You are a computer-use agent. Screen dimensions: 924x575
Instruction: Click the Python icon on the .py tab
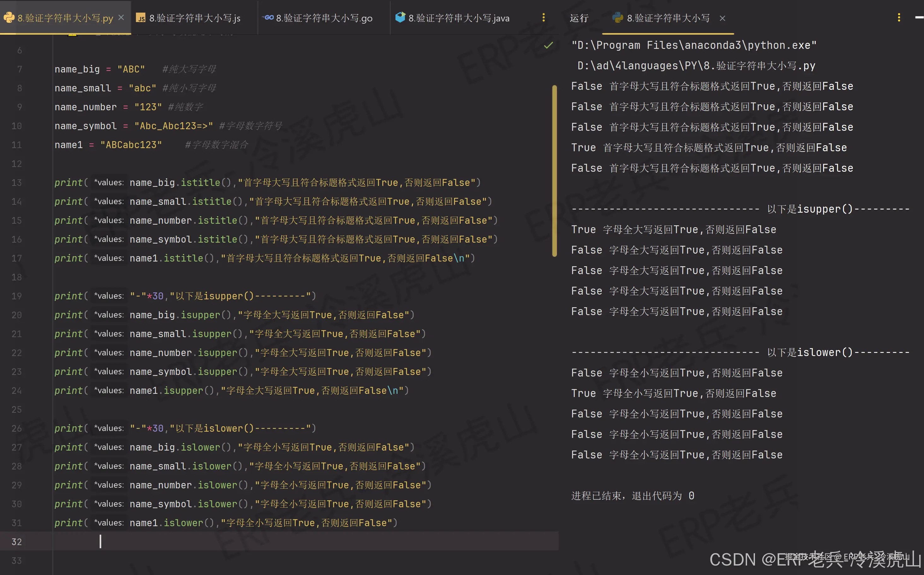(x=9, y=18)
